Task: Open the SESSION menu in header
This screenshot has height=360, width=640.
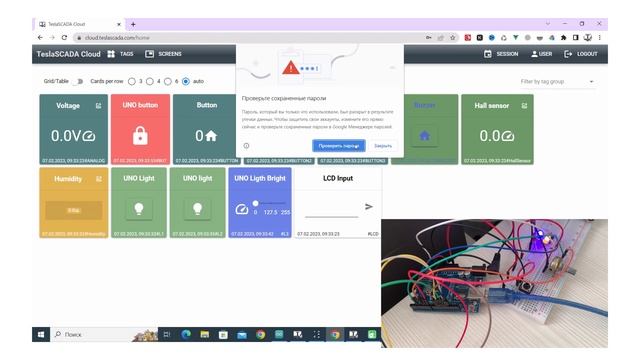Action: click(501, 54)
